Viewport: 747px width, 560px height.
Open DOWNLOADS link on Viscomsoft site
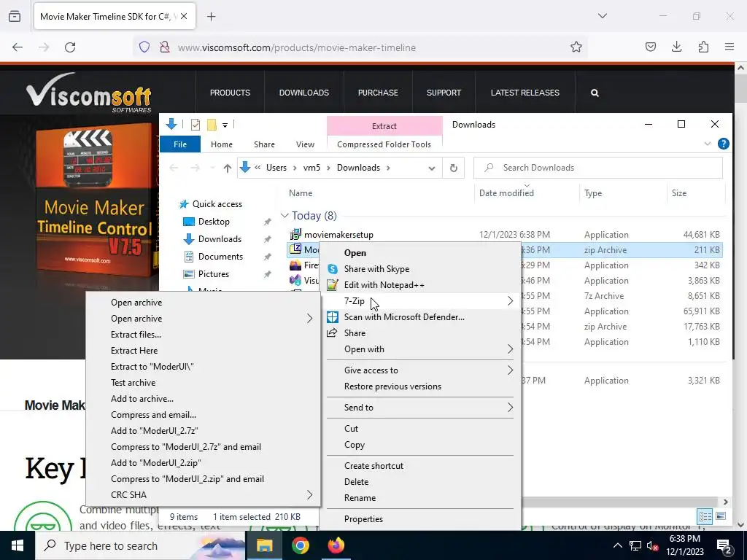304,93
